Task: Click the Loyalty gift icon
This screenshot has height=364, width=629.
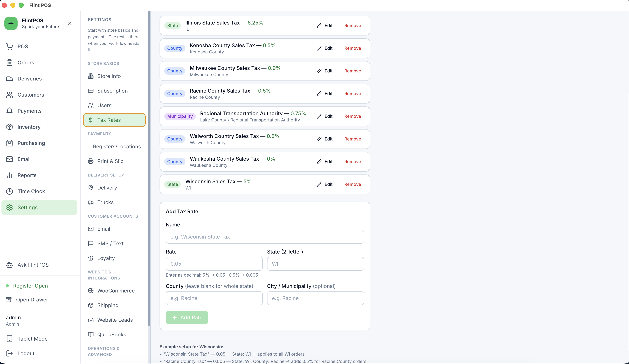Action: tap(91, 258)
